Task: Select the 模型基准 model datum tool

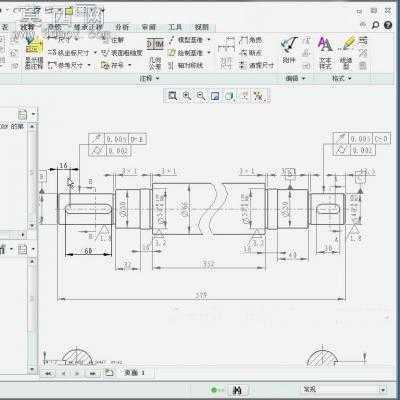Action: point(187,40)
